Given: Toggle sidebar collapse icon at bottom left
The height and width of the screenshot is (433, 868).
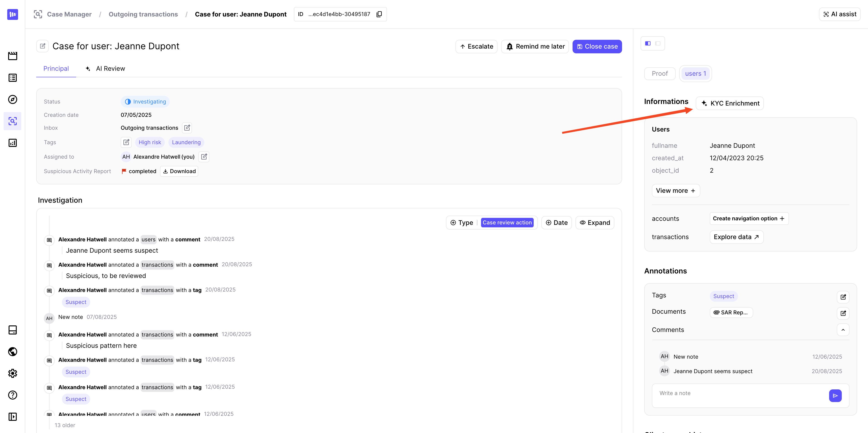Looking at the screenshot, I should tap(12, 417).
